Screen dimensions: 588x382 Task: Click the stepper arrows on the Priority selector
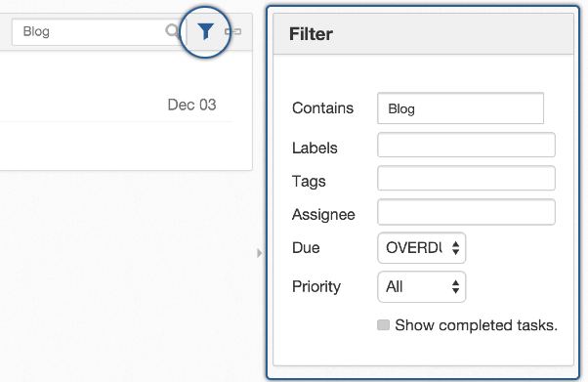(x=455, y=286)
